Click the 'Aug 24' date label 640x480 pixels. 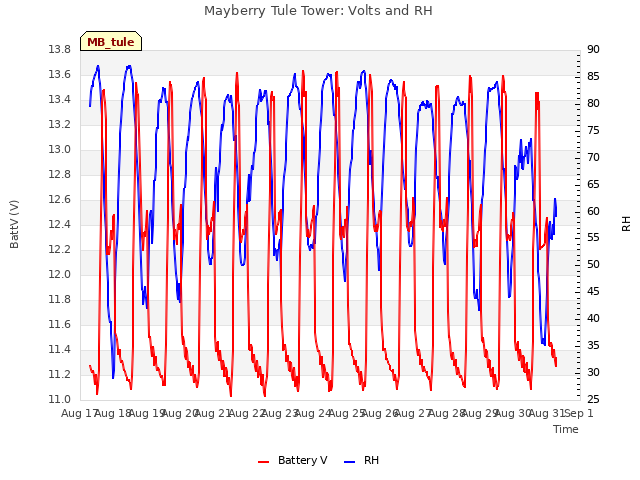pyautogui.click(x=312, y=413)
